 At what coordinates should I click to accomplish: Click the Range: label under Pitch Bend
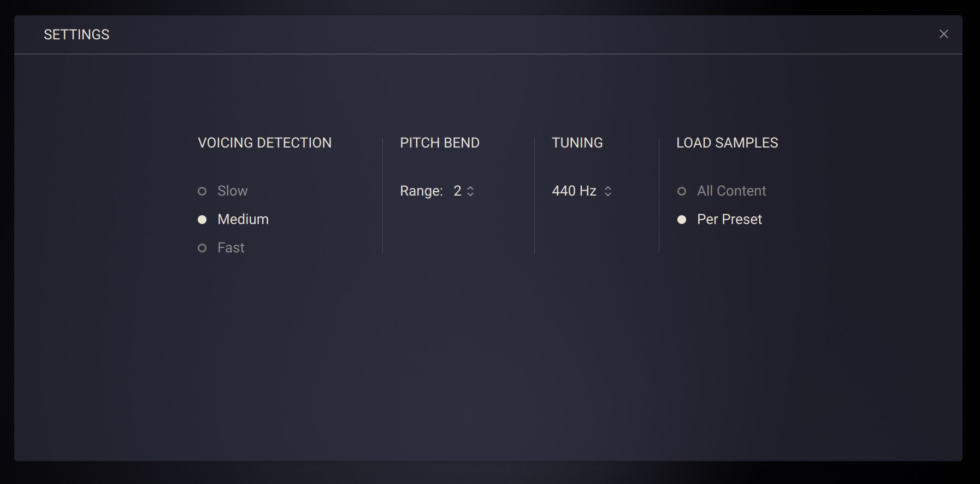coord(421,191)
